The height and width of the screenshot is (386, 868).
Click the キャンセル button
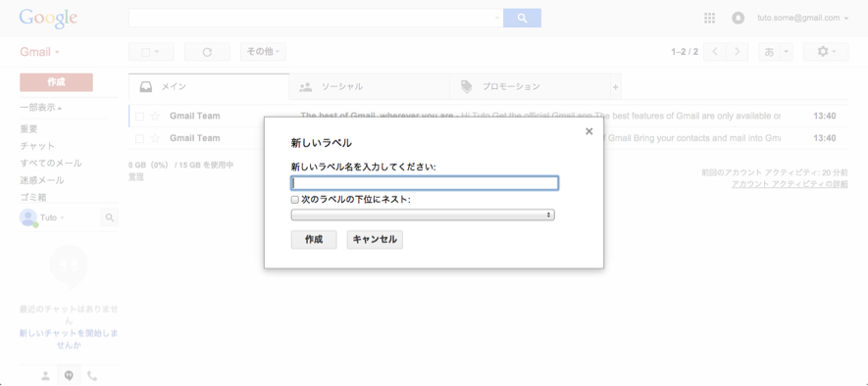click(375, 239)
